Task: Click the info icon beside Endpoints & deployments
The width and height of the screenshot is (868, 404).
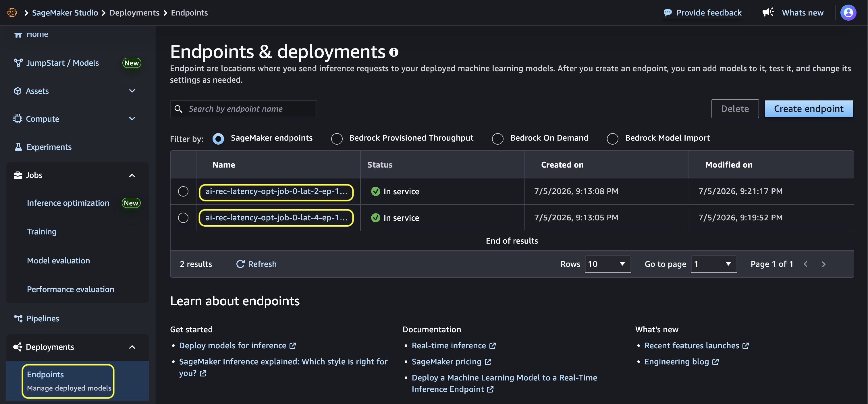Action: coord(394,52)
